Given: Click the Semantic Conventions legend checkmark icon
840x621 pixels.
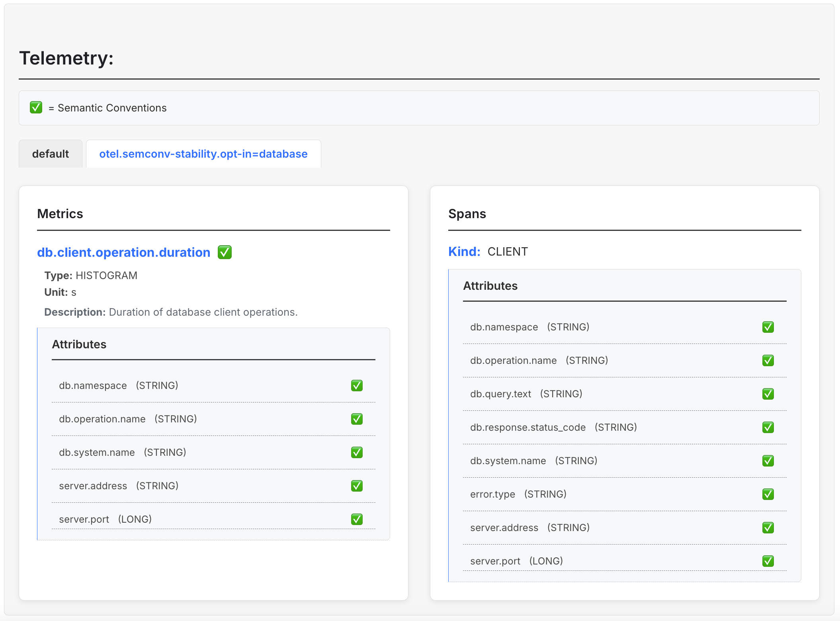Looking at the screenshot, I should (x=36, y=107).
